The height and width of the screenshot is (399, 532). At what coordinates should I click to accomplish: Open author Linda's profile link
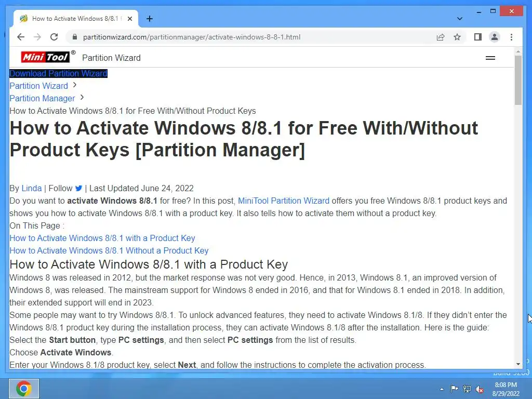tap(32, 188)
